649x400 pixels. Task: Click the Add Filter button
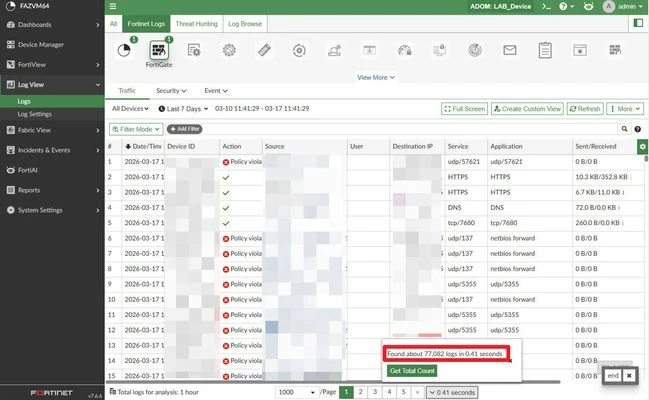(184, 129)
